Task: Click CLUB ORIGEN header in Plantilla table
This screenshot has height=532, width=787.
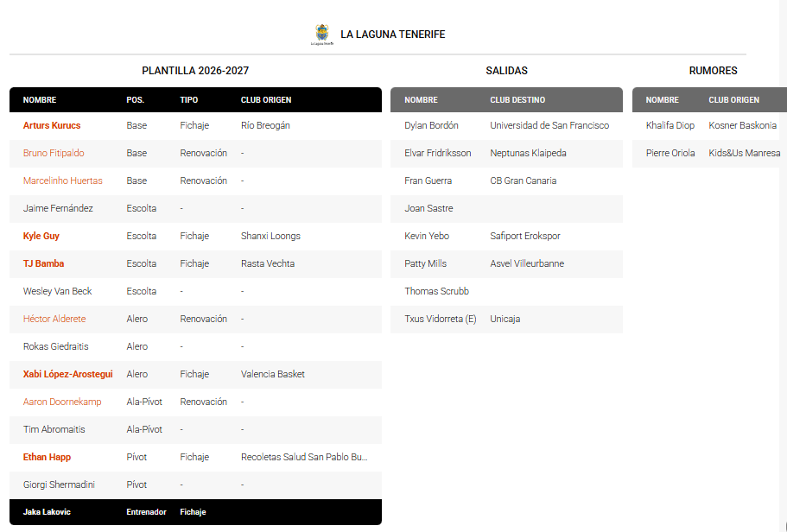Action: tap(266, 100)
